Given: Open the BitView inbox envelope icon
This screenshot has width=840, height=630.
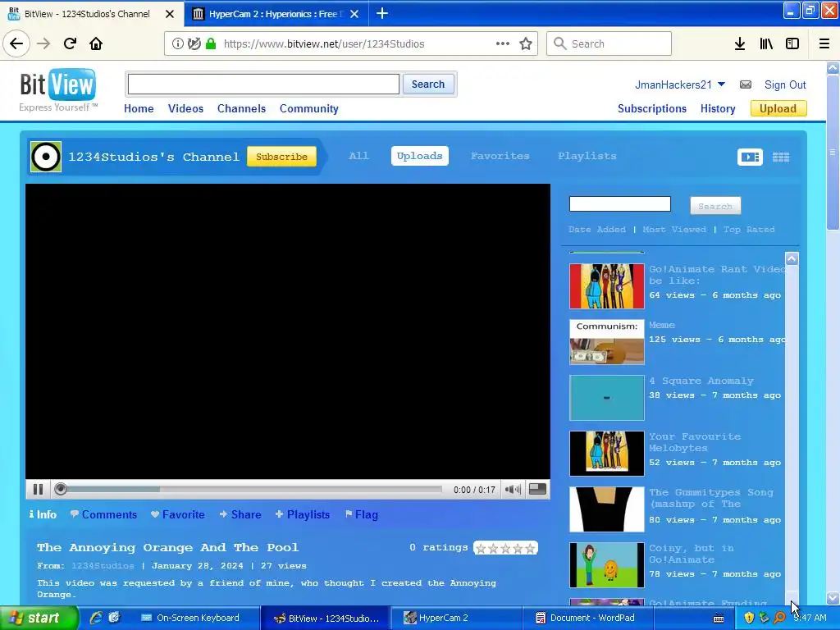Looking at the screenshot, I should pyautogui.click(x=745, y=84).
